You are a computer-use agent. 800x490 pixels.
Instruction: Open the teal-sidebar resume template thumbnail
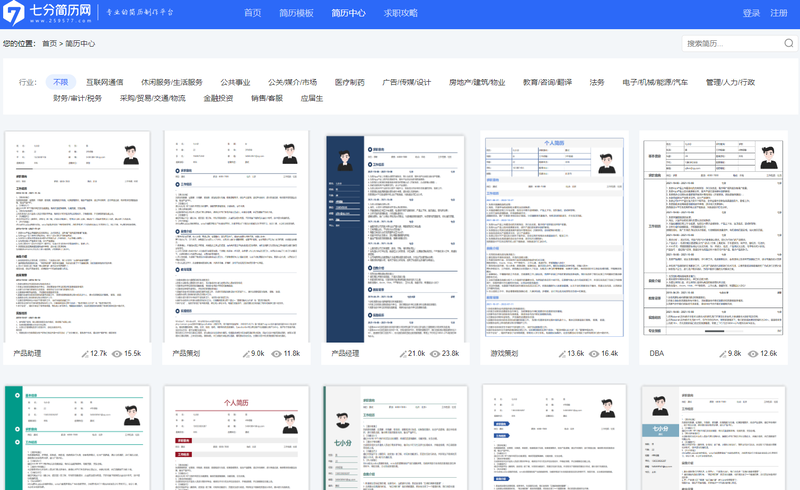tap(78, 438)
